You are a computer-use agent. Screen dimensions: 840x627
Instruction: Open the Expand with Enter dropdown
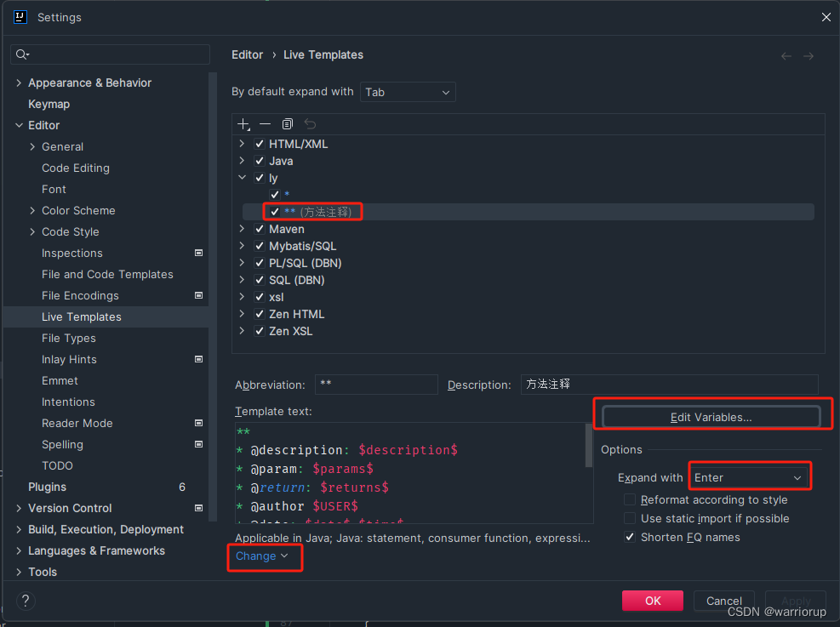click(750, 477)
